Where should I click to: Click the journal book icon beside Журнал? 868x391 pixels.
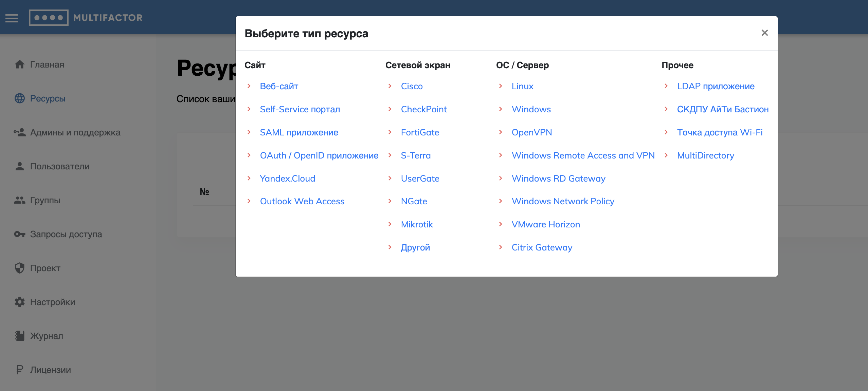click(x=20, y=336)
